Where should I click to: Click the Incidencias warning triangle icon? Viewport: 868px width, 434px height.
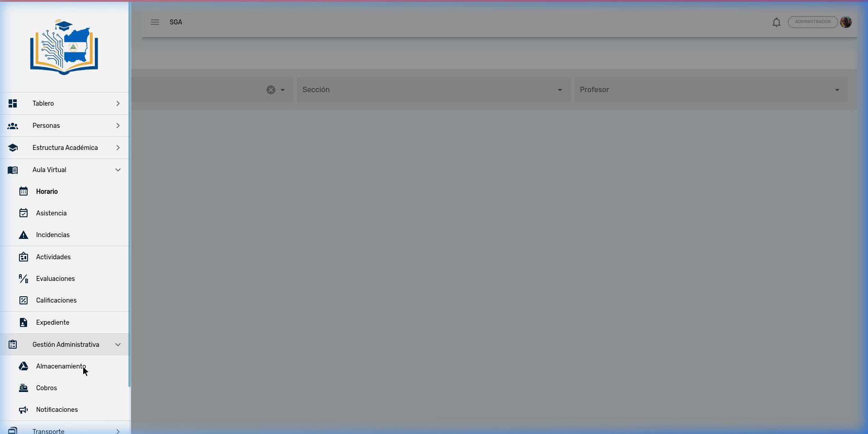point(24,235)
